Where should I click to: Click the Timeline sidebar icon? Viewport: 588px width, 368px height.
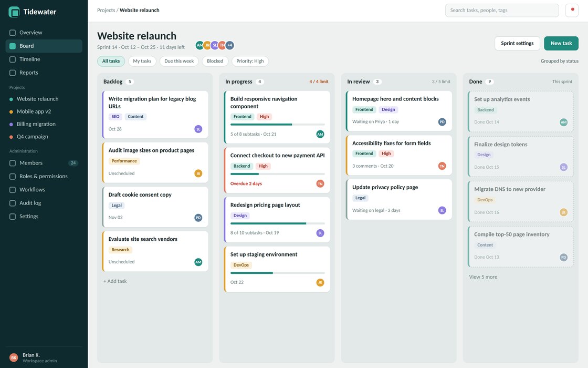tap(13, 59)
